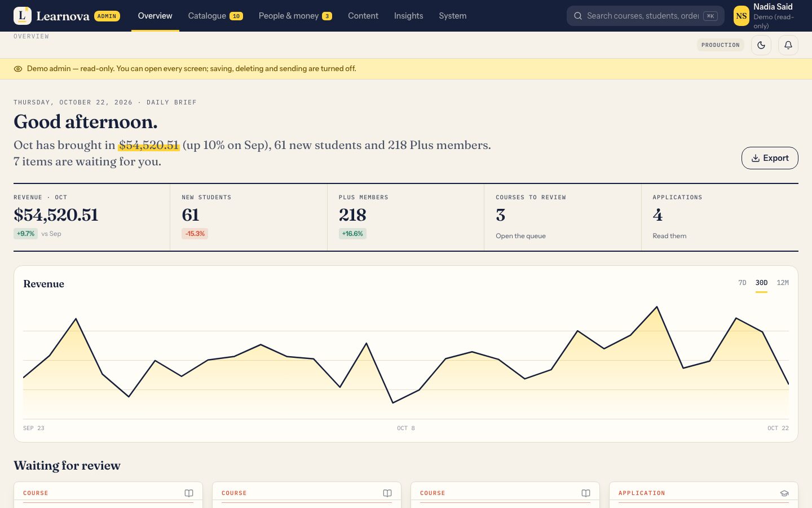Click the PRODUCTION environment badge

coord(721,45)
